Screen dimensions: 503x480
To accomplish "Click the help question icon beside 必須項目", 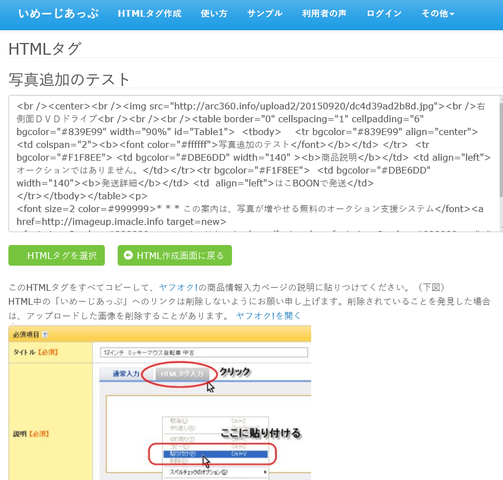I will (45, 334).
